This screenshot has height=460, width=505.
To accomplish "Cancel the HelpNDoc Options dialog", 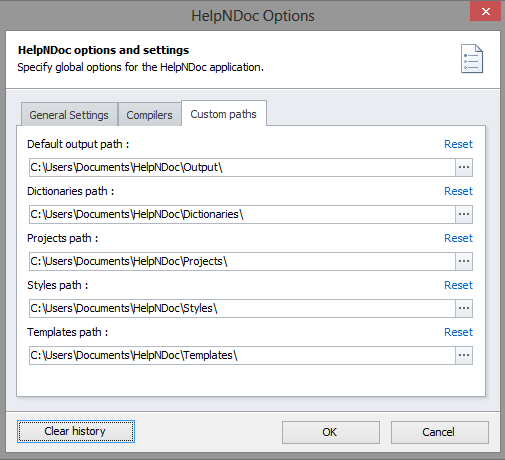I will point(440,432).
